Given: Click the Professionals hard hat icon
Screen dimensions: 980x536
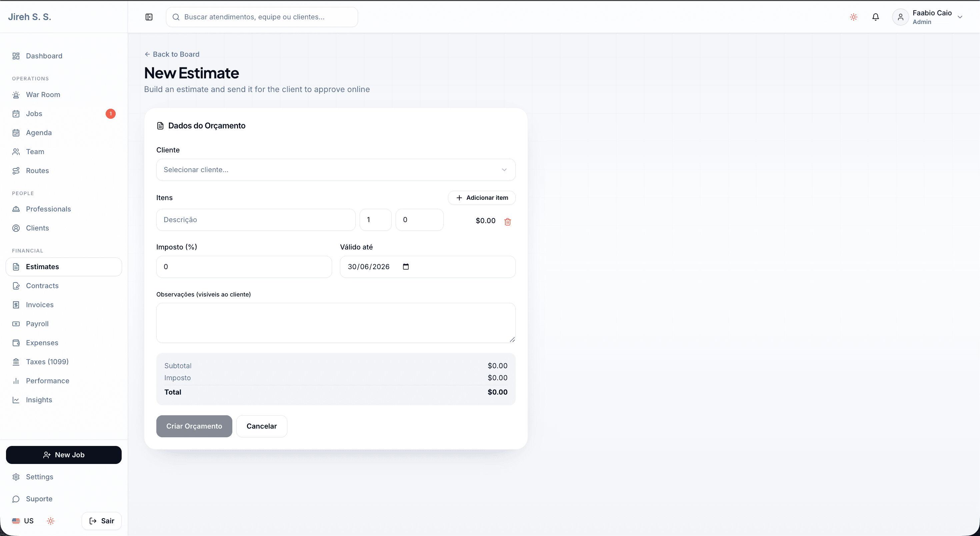Looking at the screenshot, I should click(16, 209).
